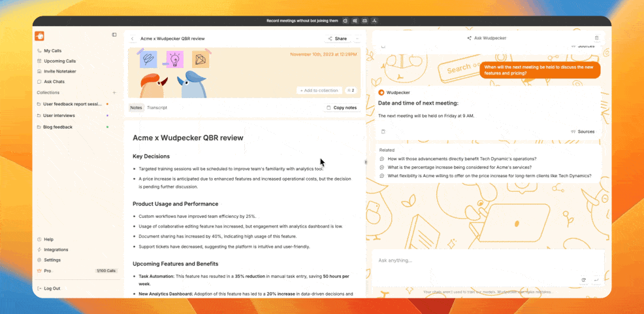
Task: Ask how advancements benefit Tech Dynamic's operations
Action: (x=462, y=158)
